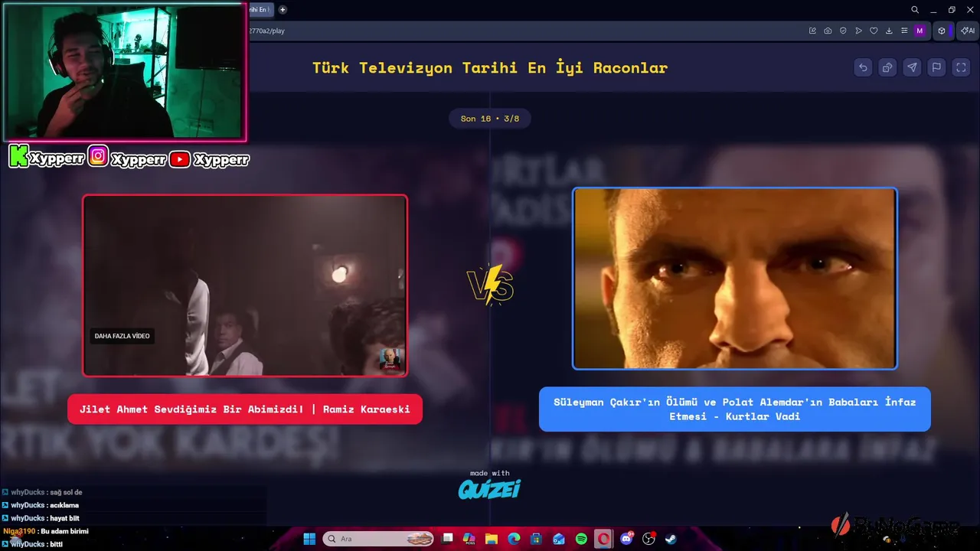Viewport: 980px width, 551px height.
Task: Click the shield protection icon in address bar
Action: (x=843, y=31)
